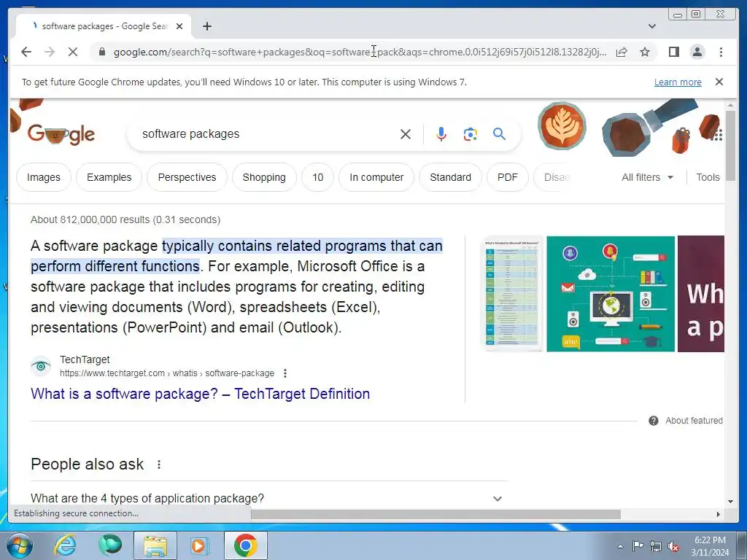This screenshot has width=747, height=560.
Task: Dismiss the Chrome update notification bar
Action: pos(719,82)
